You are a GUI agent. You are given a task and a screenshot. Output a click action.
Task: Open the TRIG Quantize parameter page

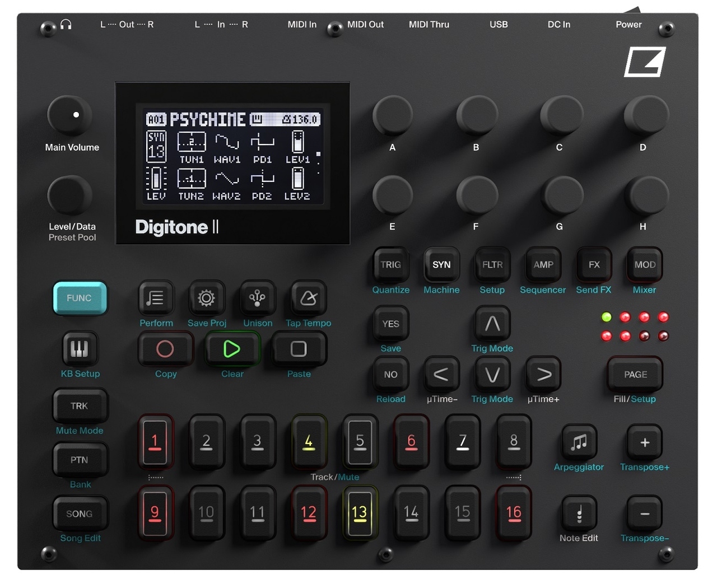click(x=390, y=264)
